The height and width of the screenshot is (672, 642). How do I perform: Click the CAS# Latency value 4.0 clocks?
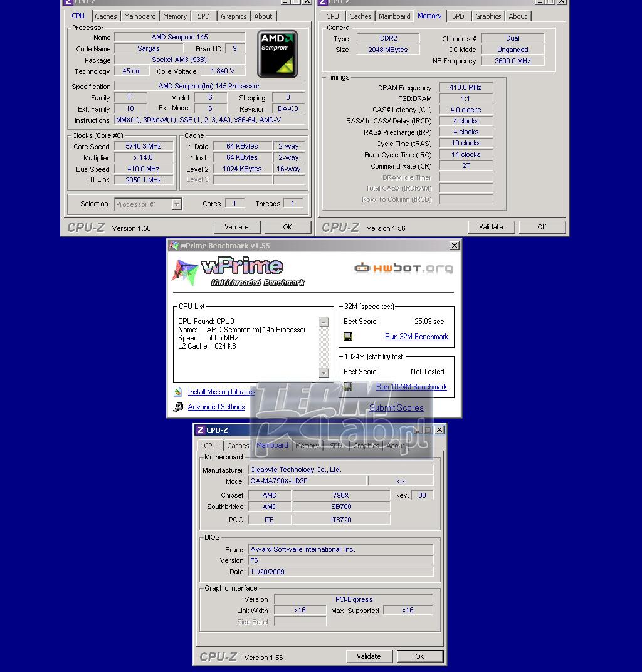click(x=466, y=110)
